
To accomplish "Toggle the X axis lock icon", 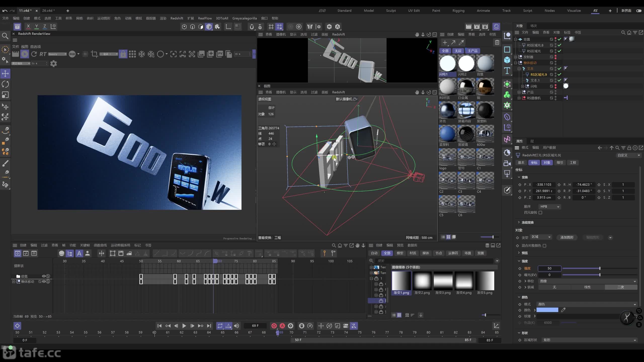I will coord(28,26).
